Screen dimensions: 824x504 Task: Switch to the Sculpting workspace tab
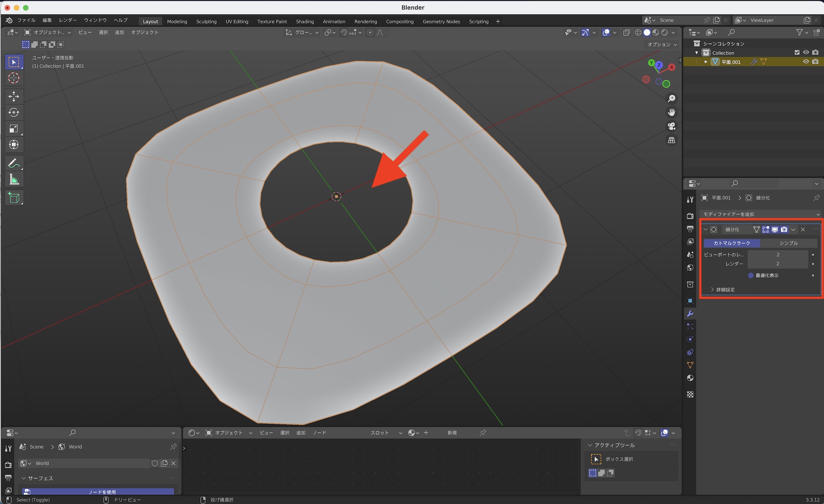pyautogui.click(x=206, y=21)
